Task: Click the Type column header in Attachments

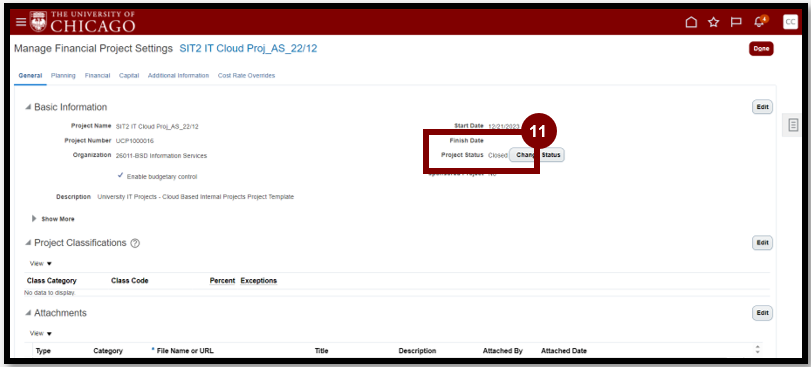Action: point(43,350)
